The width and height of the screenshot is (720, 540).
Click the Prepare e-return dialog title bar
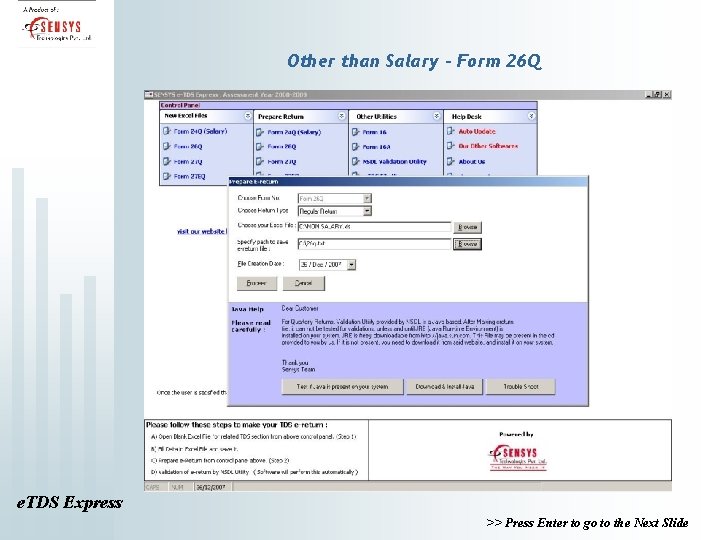408,181
